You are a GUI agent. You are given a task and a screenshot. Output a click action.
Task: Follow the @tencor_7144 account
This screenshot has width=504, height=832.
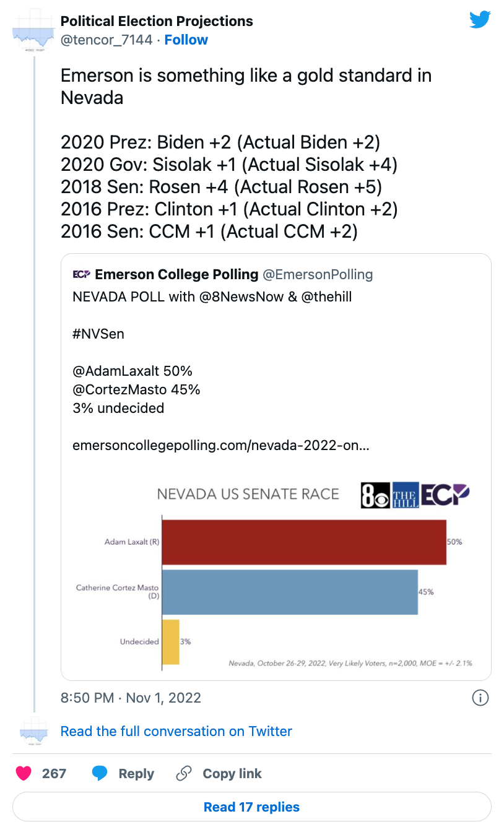coord(186,40)
